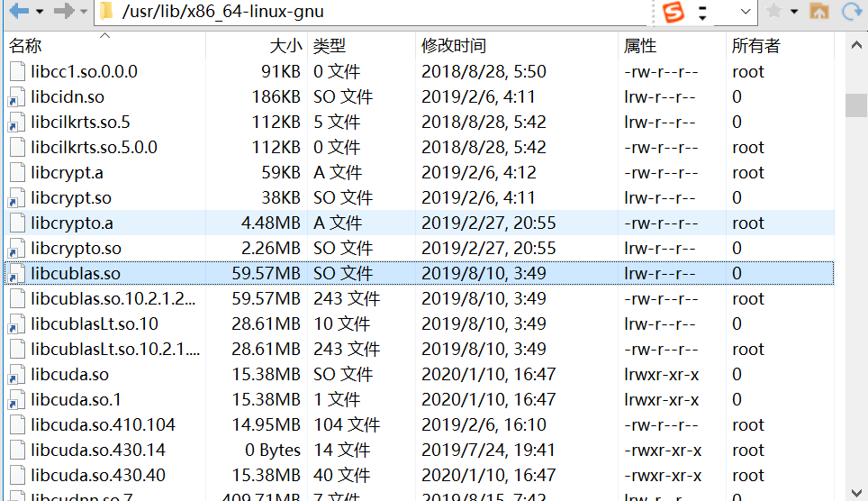Click the 4.48MB size of libcrypto.a
868x501 pixels.
coord(271,223)
